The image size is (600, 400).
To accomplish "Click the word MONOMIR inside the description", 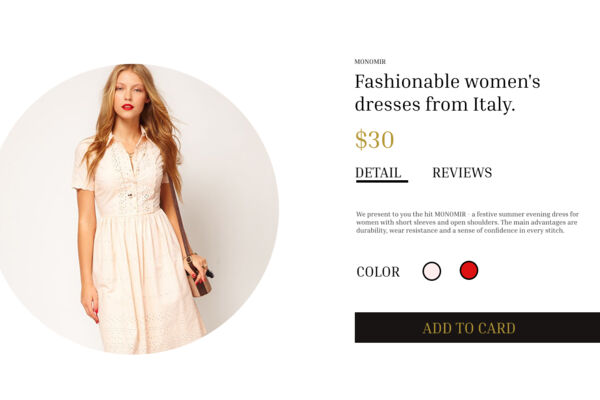I will tap(450, 214).
